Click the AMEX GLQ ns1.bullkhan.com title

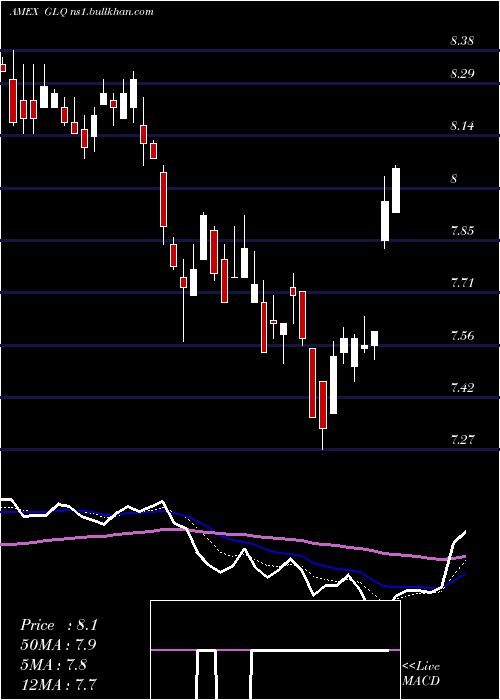pos(82,12)
